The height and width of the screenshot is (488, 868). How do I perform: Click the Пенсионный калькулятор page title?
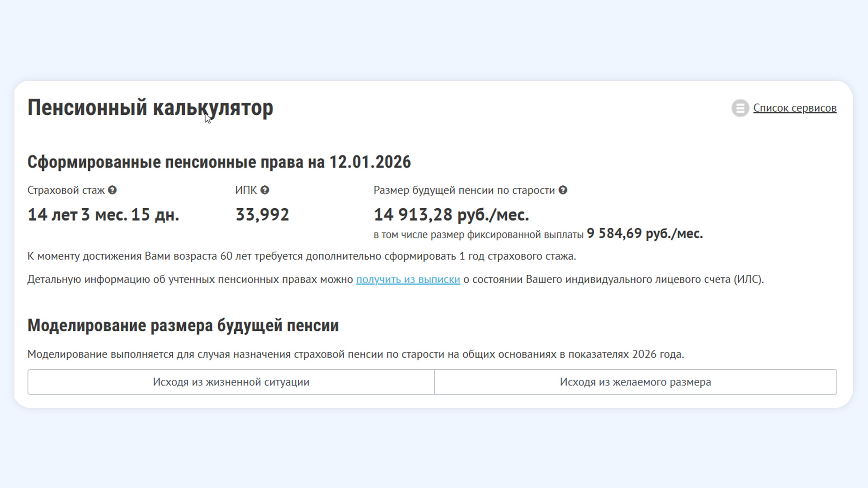tap(150, 108)
